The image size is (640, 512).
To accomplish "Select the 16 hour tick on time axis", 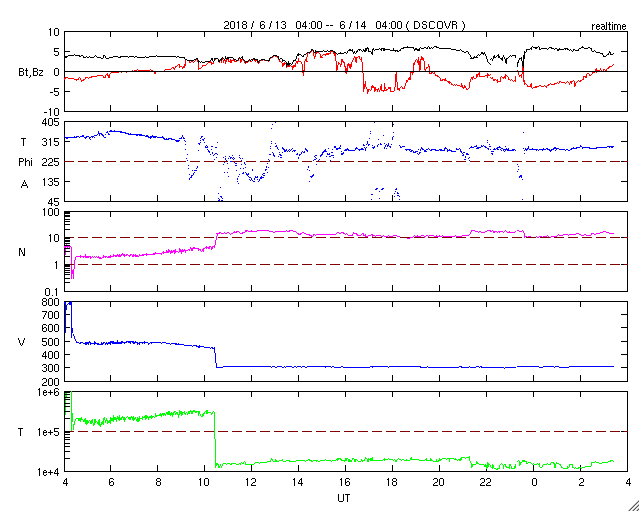I will (x=346, y=482).
